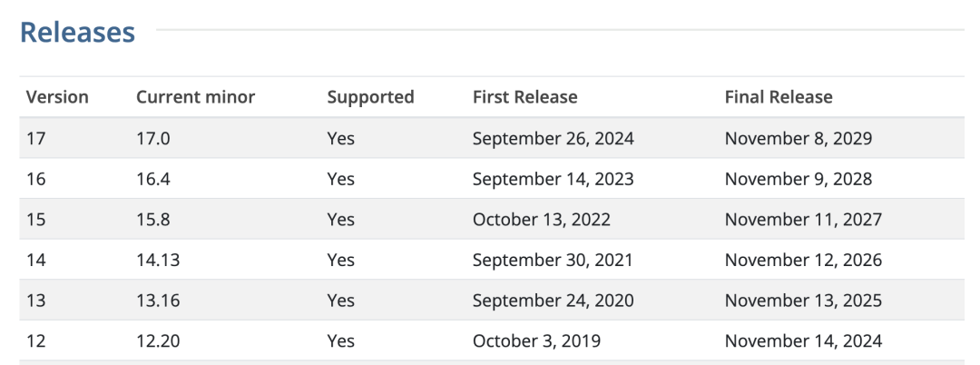Click the Version column header
Screen dimensions: 980x365
tap(57, 97)
